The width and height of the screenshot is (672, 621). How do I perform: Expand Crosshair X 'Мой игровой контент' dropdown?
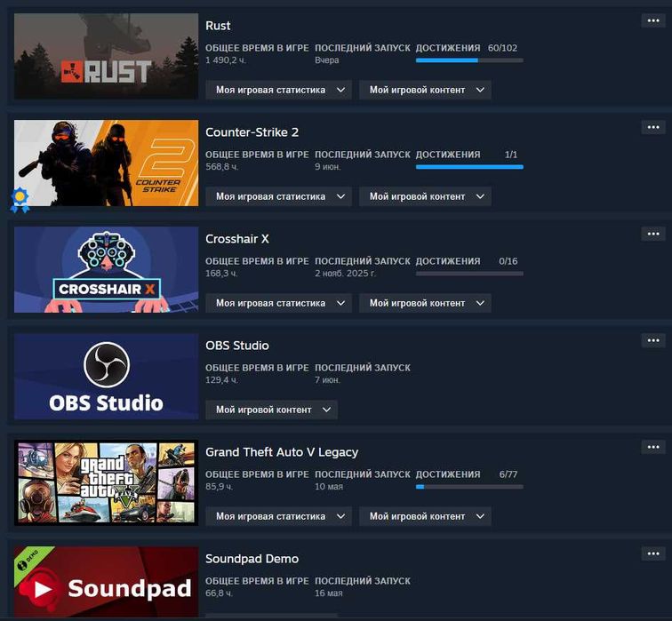point(425,303)
